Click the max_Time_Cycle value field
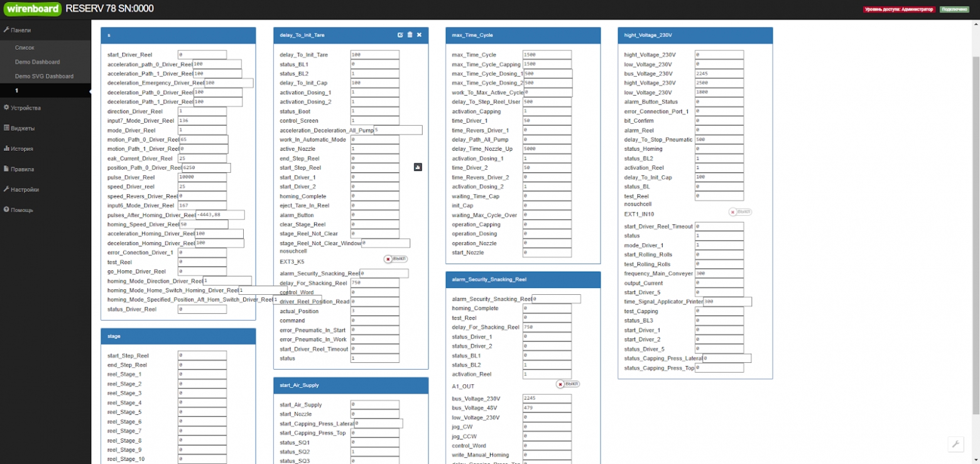Screen dimensions: 980x464 [x=547, y=55]
